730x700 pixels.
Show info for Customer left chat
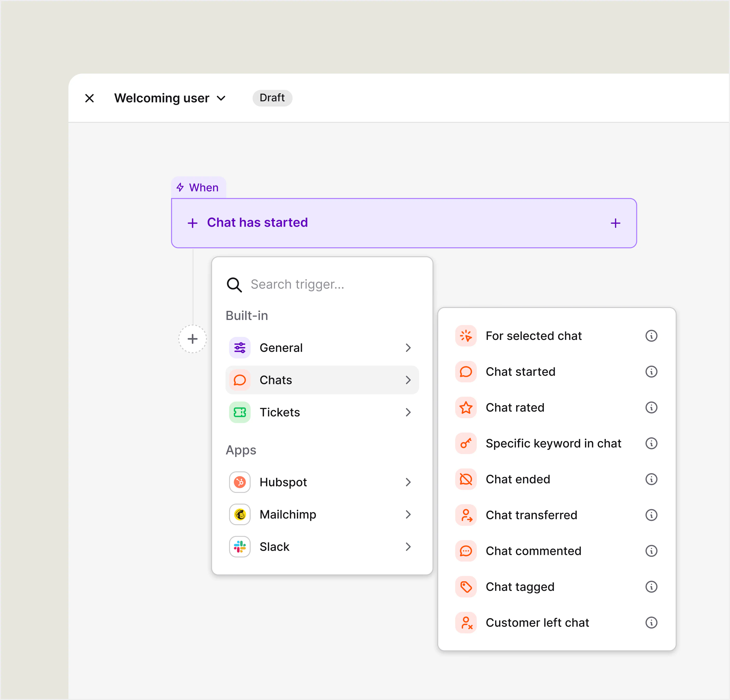(x=651, y=622)
